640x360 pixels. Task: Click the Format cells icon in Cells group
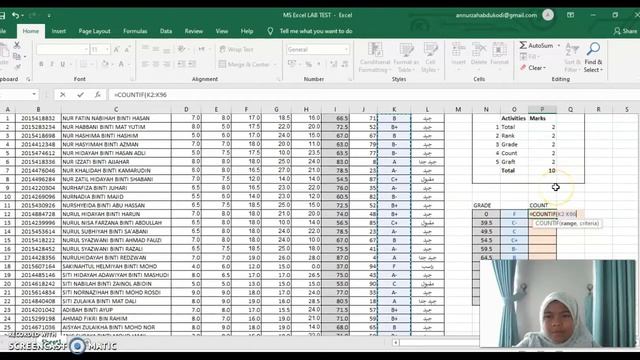pyautogui.click(x=499, y=50)
